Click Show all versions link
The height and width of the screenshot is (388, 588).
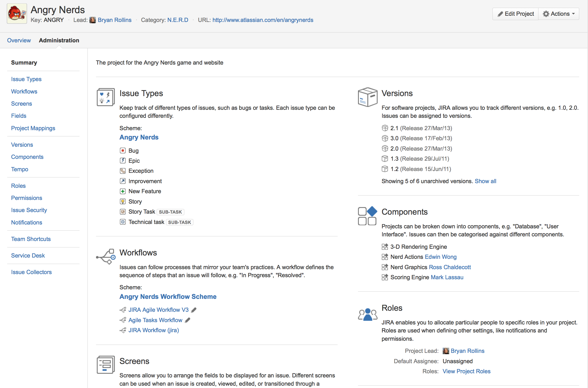tap(486, 181)
